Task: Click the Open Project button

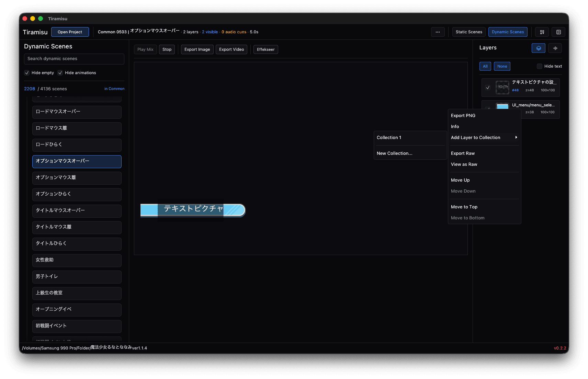Action: pos(70,32)
